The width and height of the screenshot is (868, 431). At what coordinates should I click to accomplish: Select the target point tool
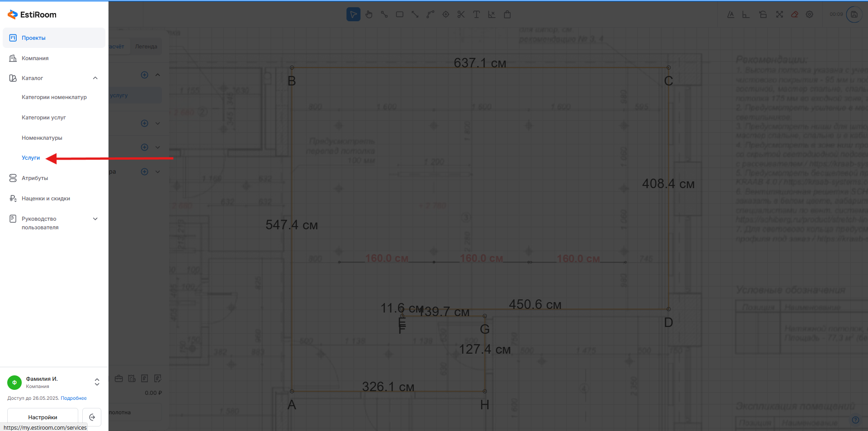(x=446, y=14)
